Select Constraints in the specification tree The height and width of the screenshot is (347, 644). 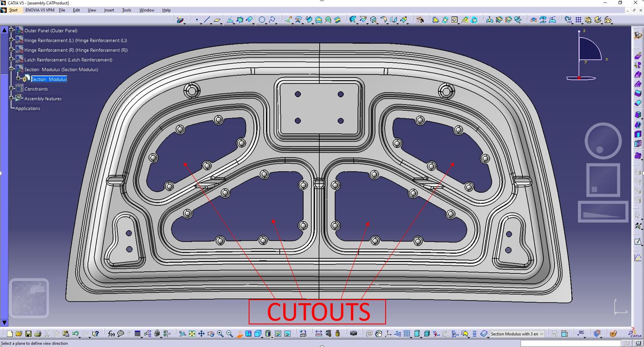[36, 89]
